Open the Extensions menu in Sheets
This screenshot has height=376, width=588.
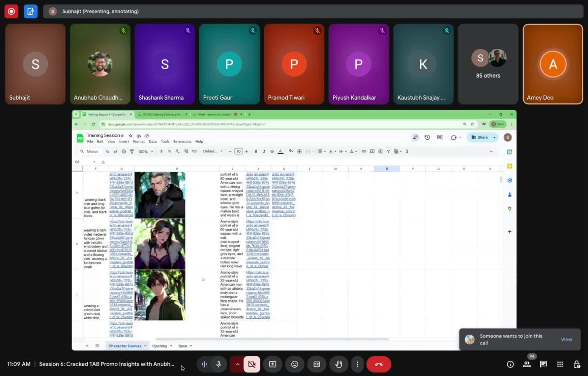coord(182,141)
